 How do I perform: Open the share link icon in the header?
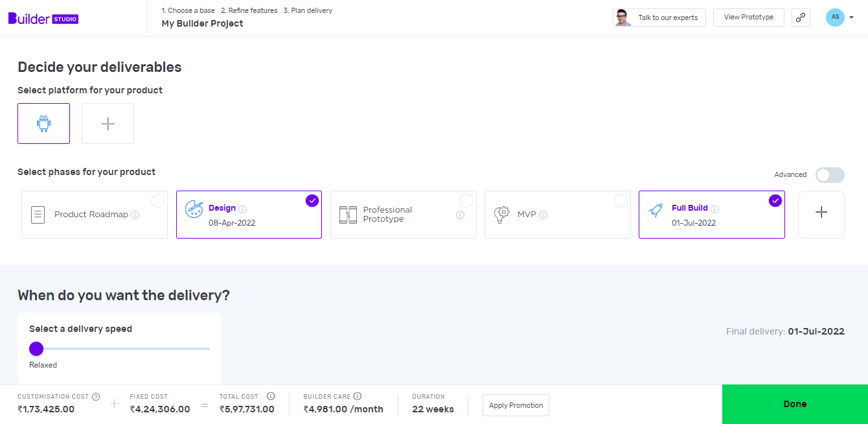[801, 18]
